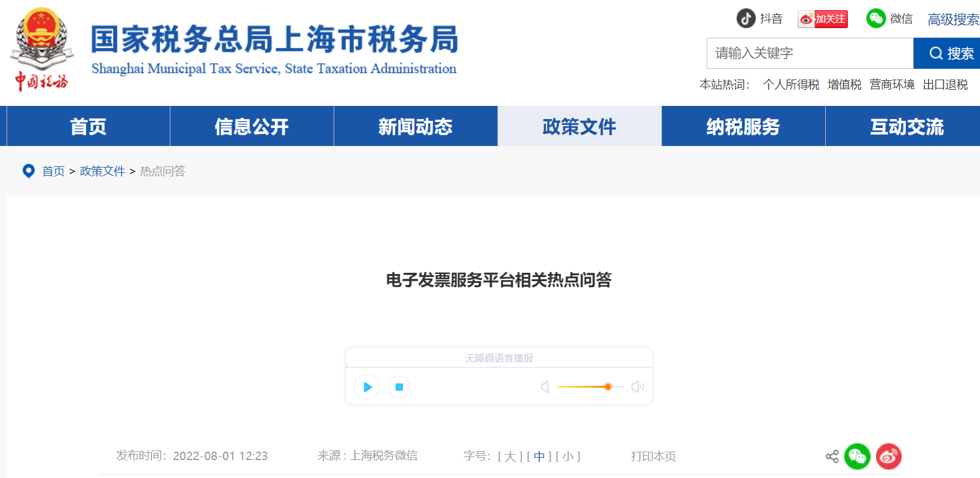
Task: Go to 政策文件 in breadcrumb
Action: tap(102, 171)
